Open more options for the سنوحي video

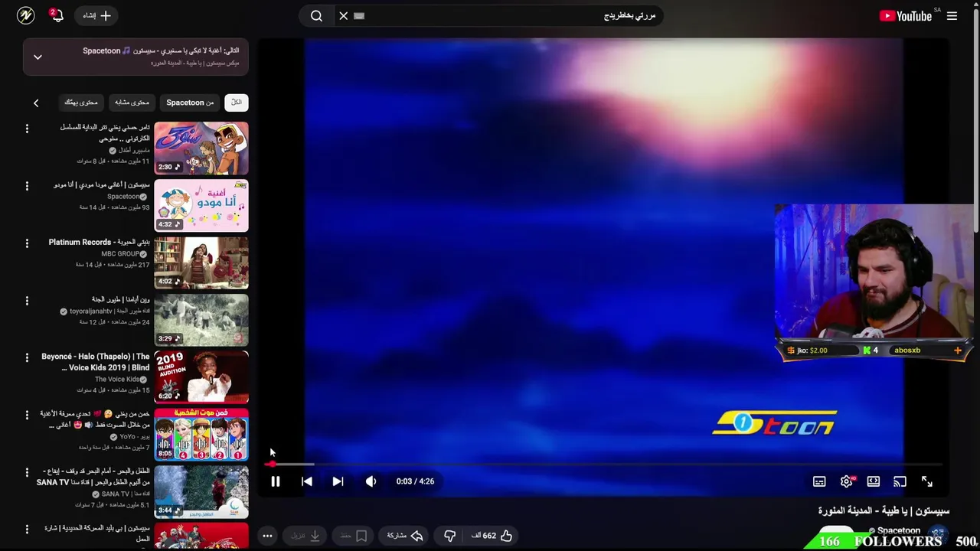[x=27, y=129]
